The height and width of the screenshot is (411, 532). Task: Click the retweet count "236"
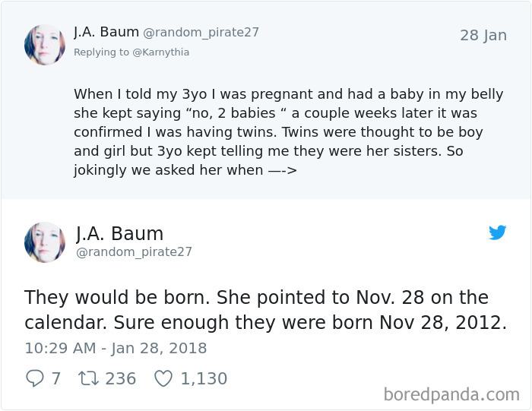120,378
